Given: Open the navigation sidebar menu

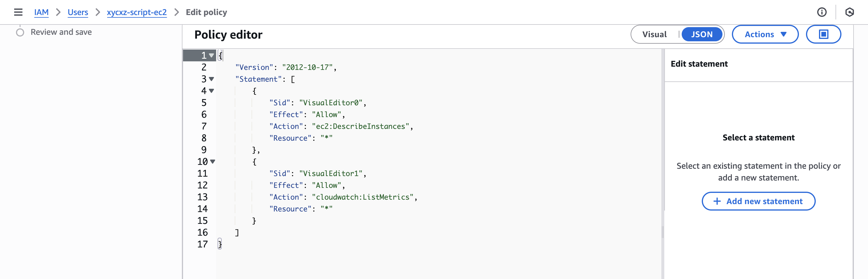Looking at the screenshot, I should (x=18, y=12).
